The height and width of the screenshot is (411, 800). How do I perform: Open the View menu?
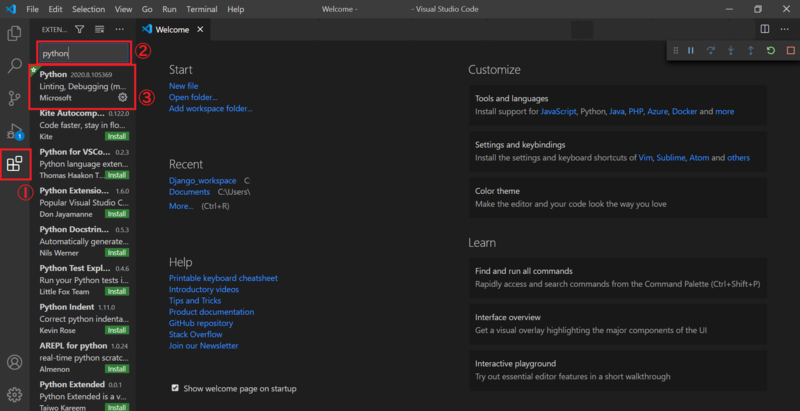click(x=123, y=9)
